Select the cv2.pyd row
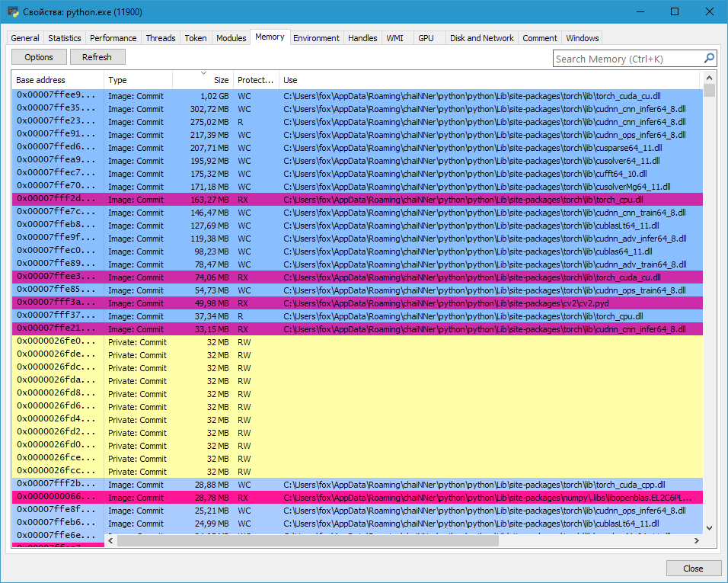Image resolution: width=728 pixels, height=583 pixels. coord(357,303)
